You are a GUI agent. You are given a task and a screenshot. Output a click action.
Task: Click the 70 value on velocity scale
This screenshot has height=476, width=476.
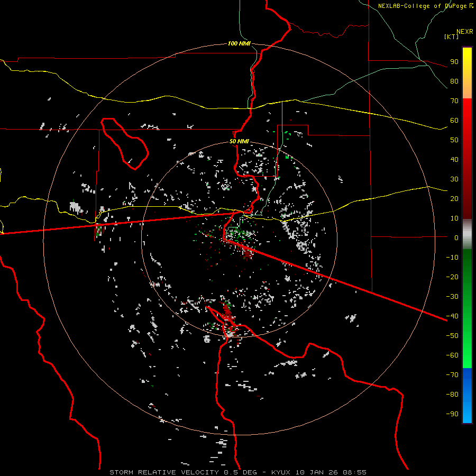(x=454, y=101)
